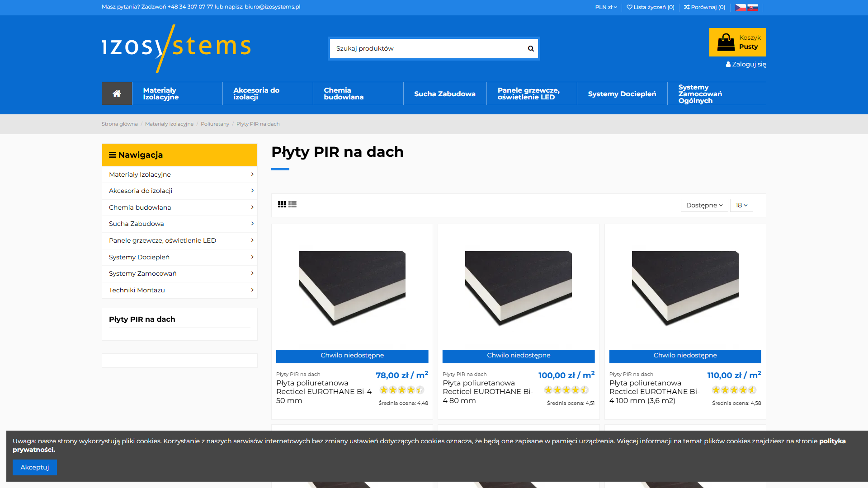Open Porównaj compare link
Screen dimensions: 868x488
(x=704, y=7)
